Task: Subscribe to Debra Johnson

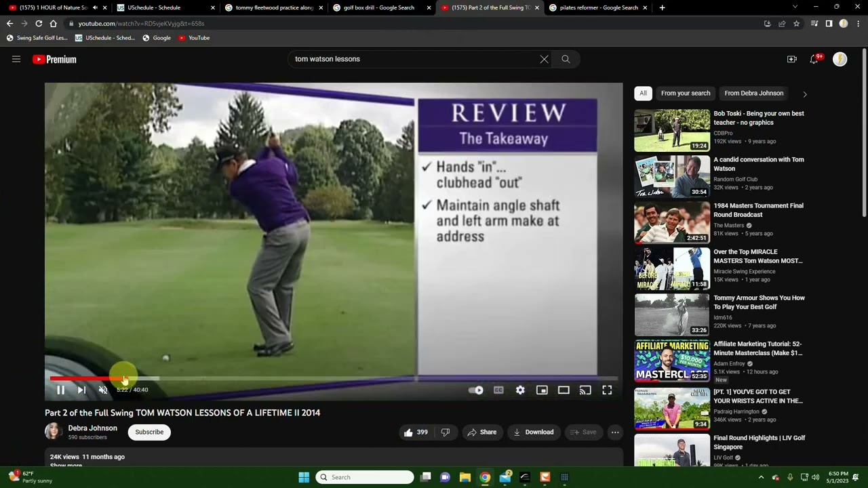Action: tap(149, 432)
